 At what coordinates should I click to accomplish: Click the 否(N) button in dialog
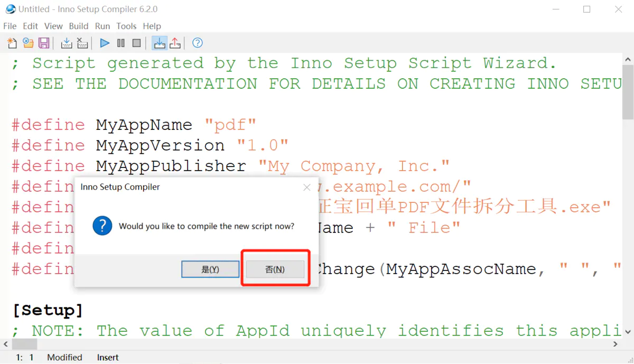[275, 269]
